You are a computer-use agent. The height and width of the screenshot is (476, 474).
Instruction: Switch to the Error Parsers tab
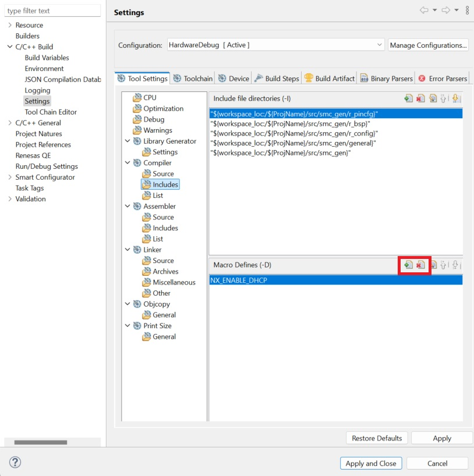tap(443, 79)
